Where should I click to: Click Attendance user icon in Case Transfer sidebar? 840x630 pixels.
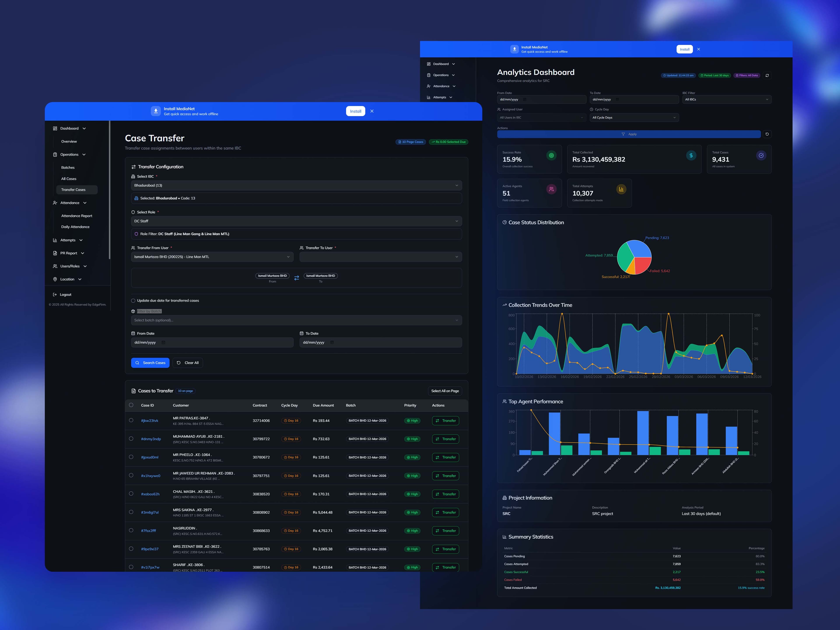coord(55,203)
